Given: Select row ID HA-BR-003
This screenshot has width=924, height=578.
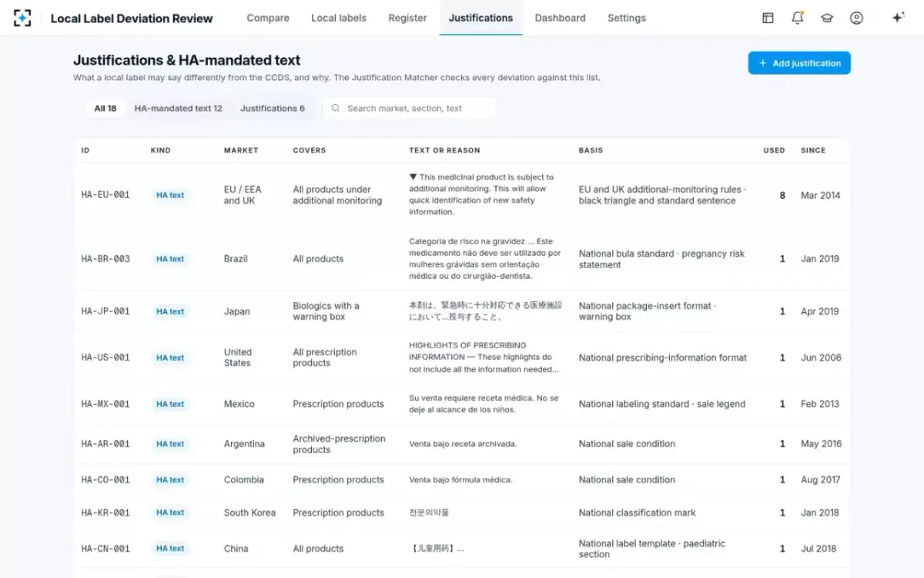Looking at the screenshot, I should [x=105, y=259].
